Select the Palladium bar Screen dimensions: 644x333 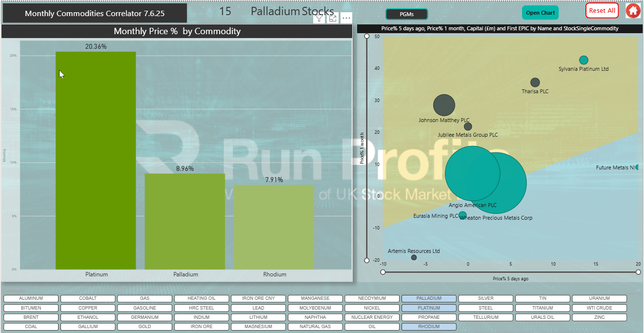click(x=185, y=221)
